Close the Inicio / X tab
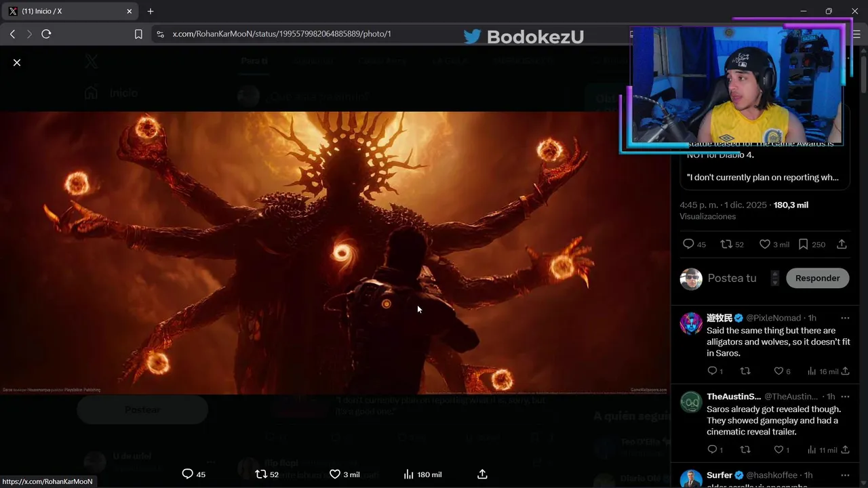This screenshot has width=868, height=488. tap(130, 11)
